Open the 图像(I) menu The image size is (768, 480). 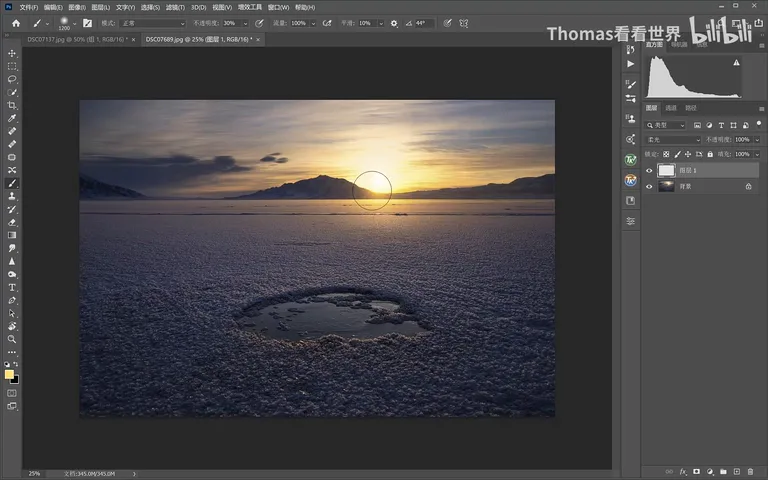point(77,7)
